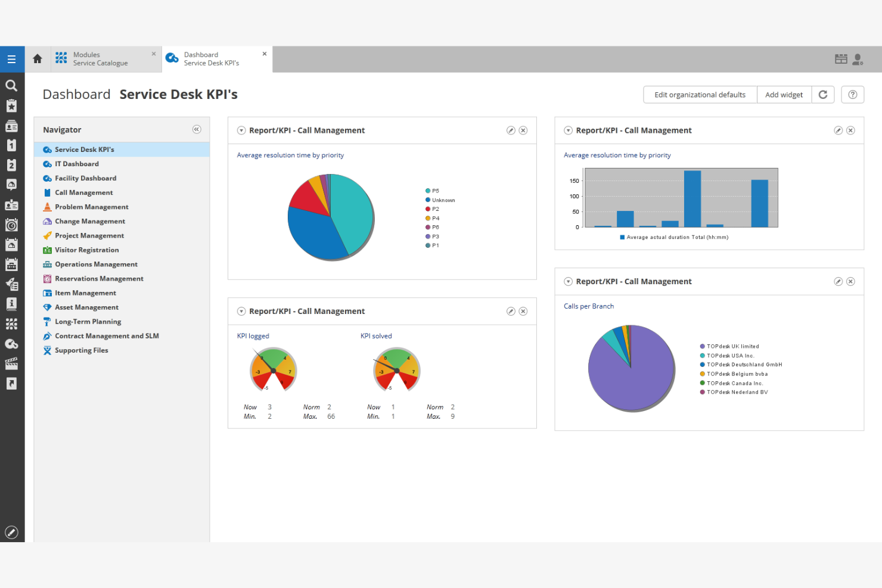This screenshot has width=882, height=588.
Task: Open the hamburger menu at top left
Action: pos(12,59)
